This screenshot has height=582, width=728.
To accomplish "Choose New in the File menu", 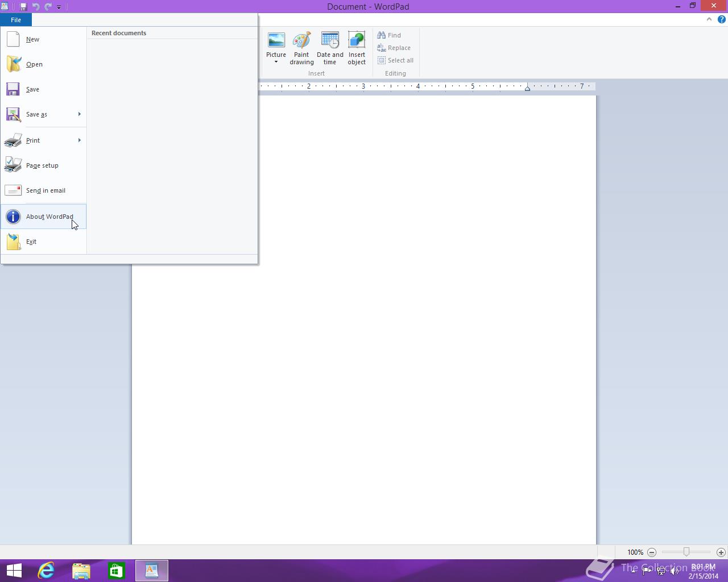I will pyautogui.click(x=44, y=39).
